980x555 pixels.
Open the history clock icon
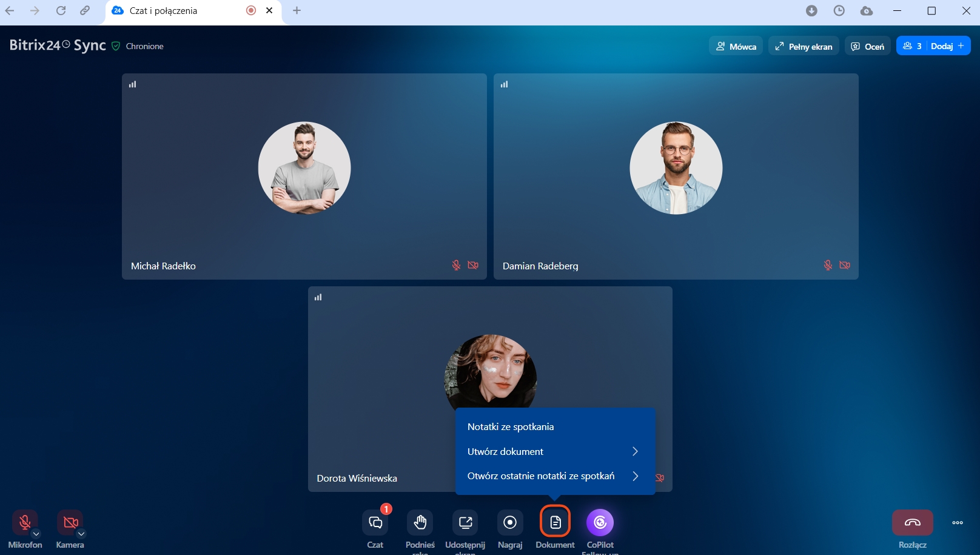(839, 10)
